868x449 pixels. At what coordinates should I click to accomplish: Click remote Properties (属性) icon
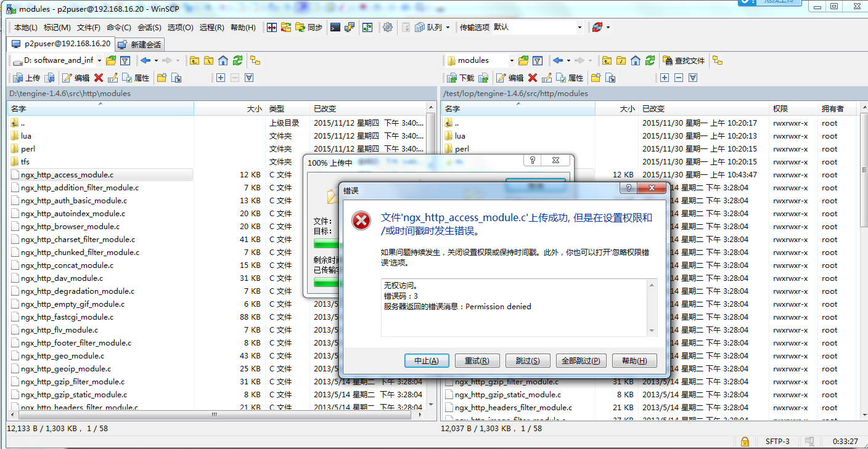tap(569, 78)
